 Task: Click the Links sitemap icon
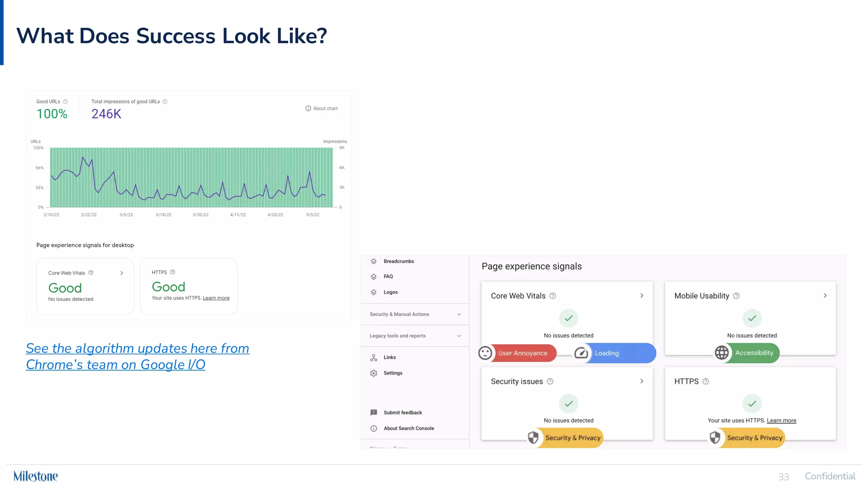(x=373, y=358)
